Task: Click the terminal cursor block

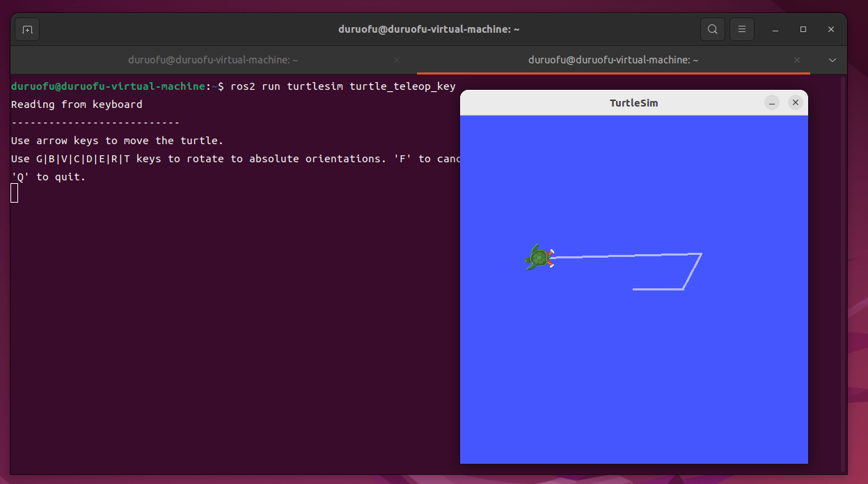Action: click(x=15, y=194)
